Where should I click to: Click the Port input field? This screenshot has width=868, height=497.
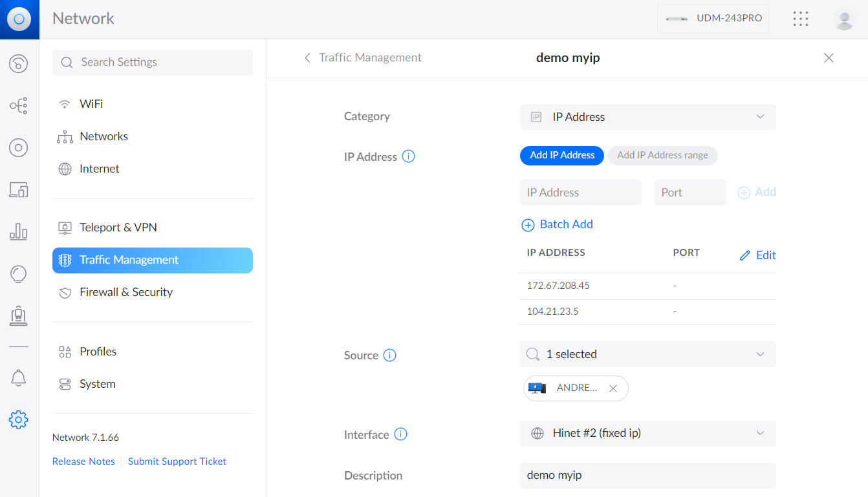click(x=689, y=193)
